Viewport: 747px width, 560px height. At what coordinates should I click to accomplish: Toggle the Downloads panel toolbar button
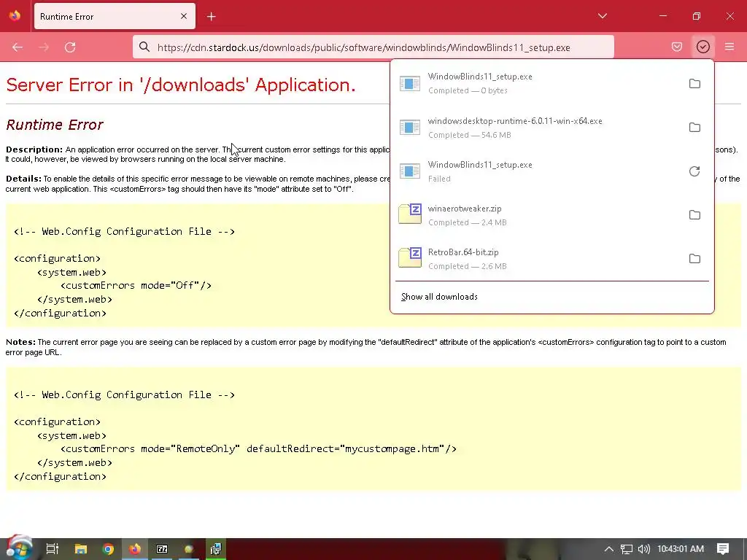[x=703, y=47]
